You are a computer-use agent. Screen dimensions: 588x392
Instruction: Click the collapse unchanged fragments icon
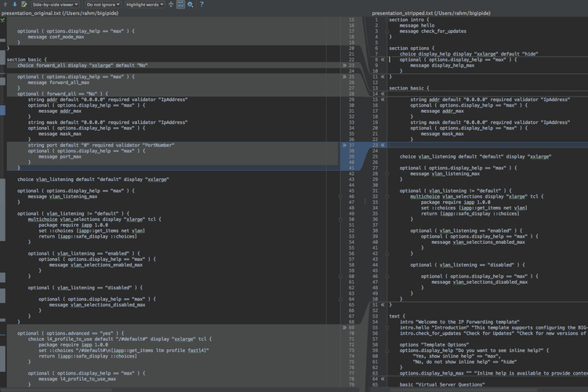tap(170, 4)
